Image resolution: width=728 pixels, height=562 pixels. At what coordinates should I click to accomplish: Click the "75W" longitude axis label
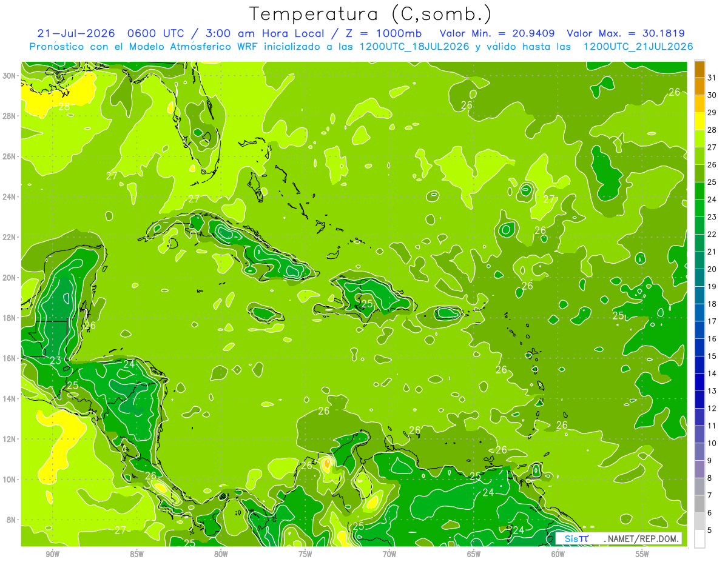[305, 554]
